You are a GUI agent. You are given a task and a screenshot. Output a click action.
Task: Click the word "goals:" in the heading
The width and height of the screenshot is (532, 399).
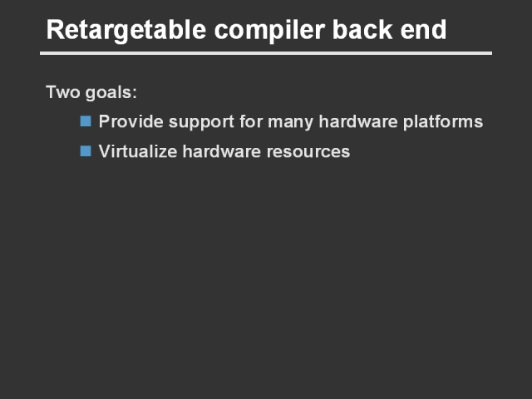(x=111, y=92)
